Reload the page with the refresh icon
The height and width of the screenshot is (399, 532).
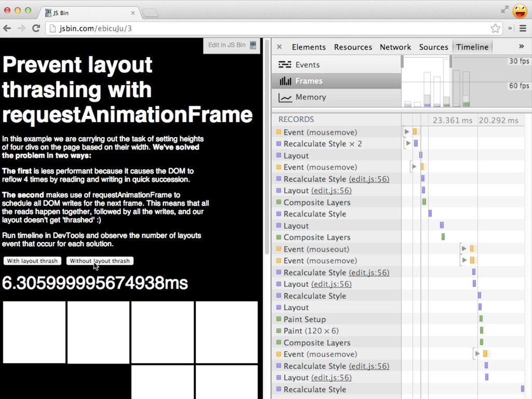36,29
